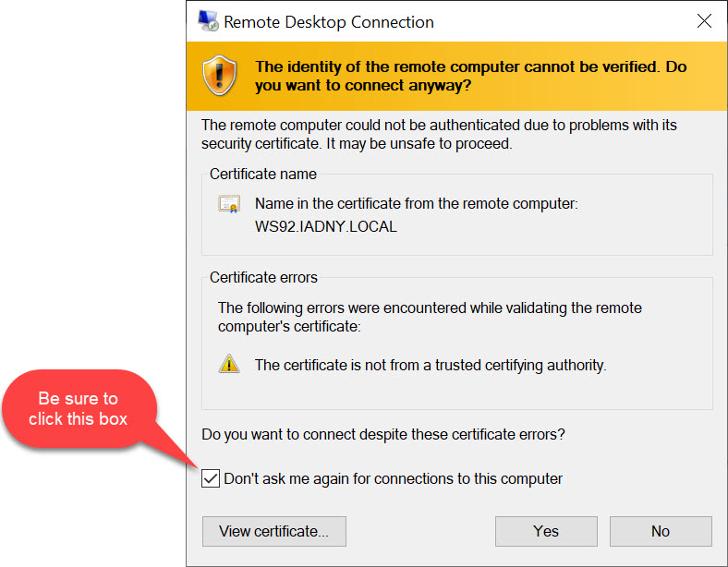The width and height of the screenshot is (728, 567).
Task: Click "The remote computer could not be authenticated" message
Action: (439, 134)
